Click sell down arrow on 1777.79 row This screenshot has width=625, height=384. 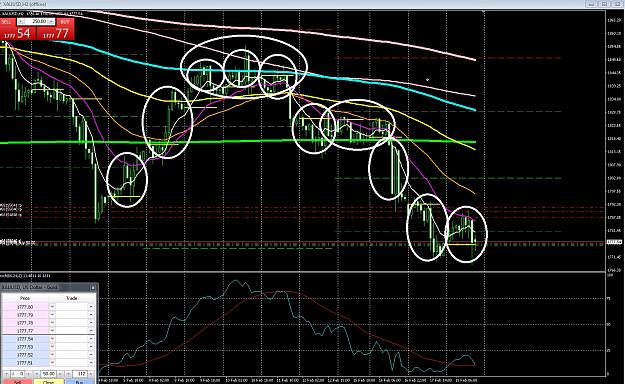click(x=52, y=315)
